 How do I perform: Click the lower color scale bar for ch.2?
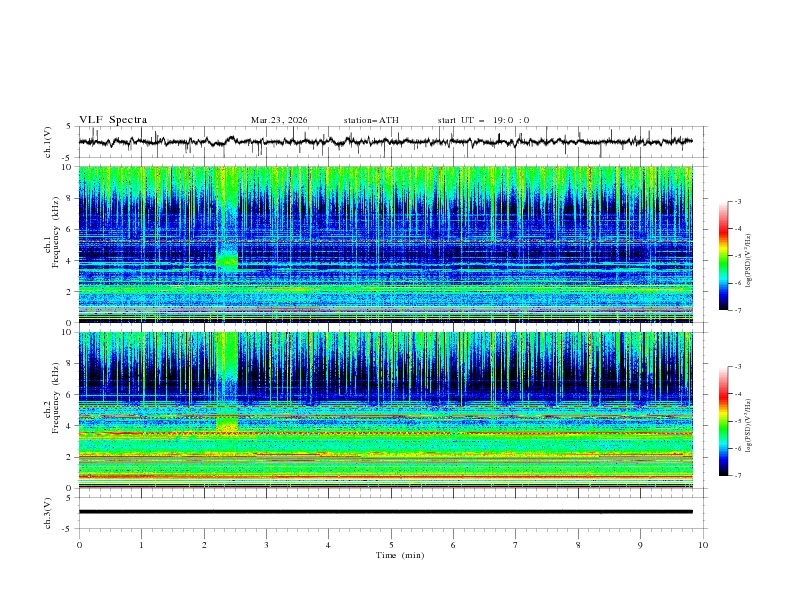[723, 421]
